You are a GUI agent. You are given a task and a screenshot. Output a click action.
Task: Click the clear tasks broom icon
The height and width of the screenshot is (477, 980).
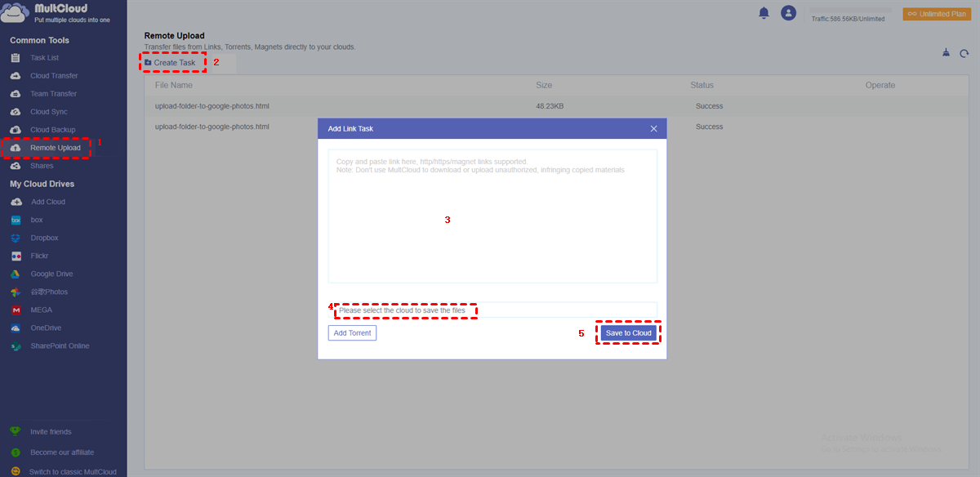pos(946,53)
